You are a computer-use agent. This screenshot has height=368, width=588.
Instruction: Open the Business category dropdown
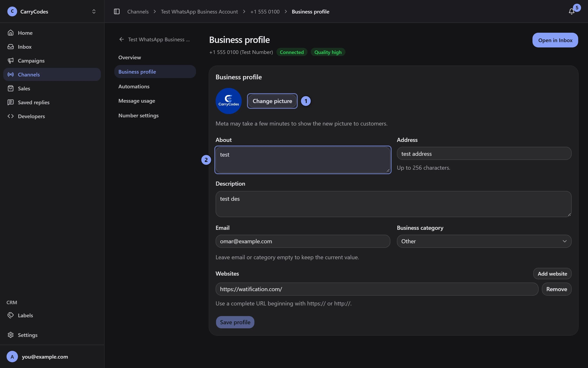pos(484,241)
